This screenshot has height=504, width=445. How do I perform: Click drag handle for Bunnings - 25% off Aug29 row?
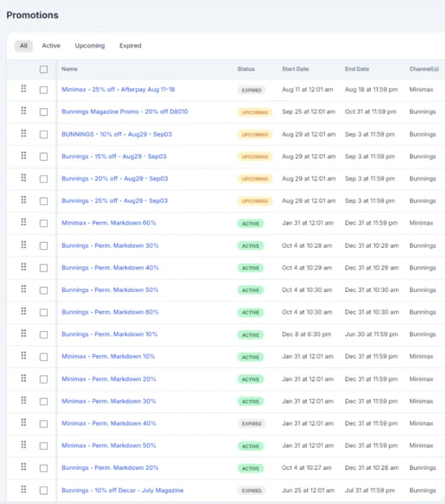pyautogui.click(x=24, y=200)
